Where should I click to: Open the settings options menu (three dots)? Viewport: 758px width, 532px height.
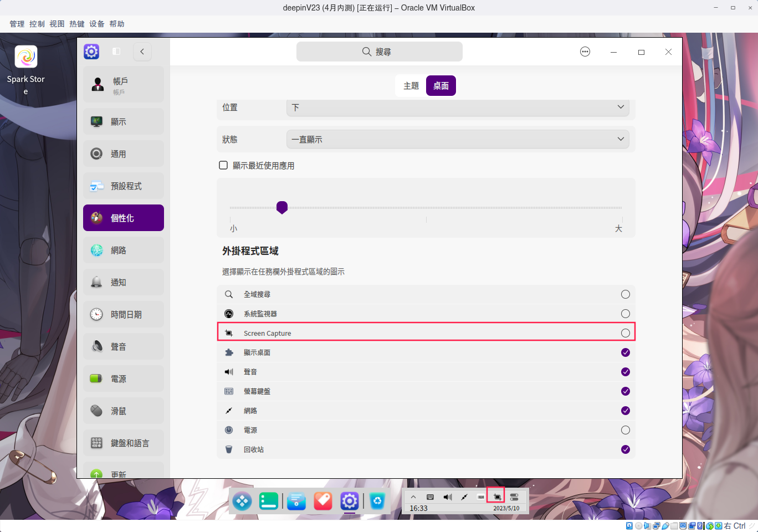[585, 52]
